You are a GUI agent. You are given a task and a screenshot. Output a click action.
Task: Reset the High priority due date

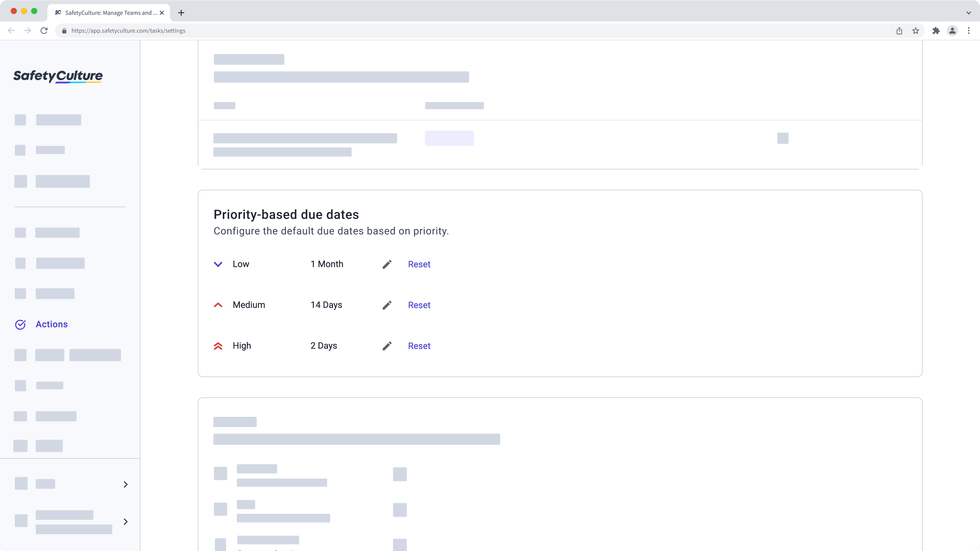[x=419, y=346]
